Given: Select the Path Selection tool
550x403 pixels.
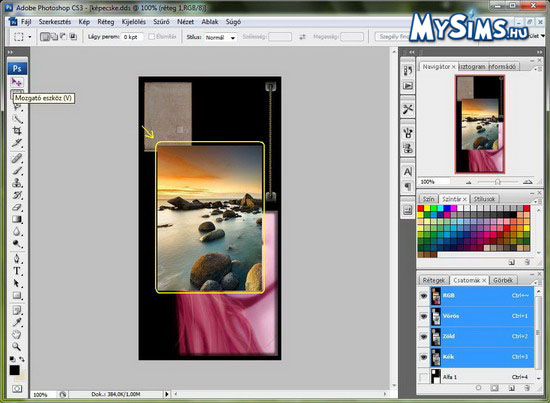Looking at the screenshot, I should point(17,283).
